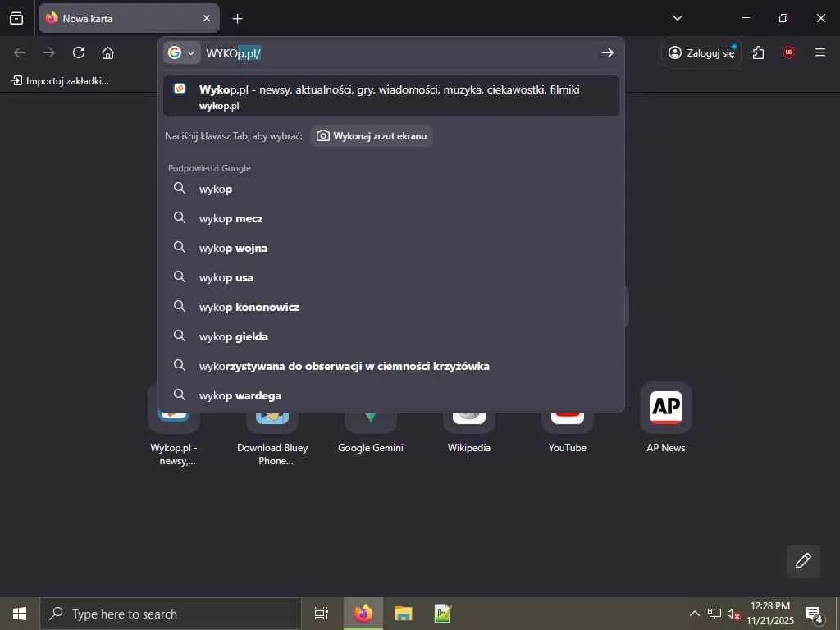Click the address bar text field

(399, 53)
